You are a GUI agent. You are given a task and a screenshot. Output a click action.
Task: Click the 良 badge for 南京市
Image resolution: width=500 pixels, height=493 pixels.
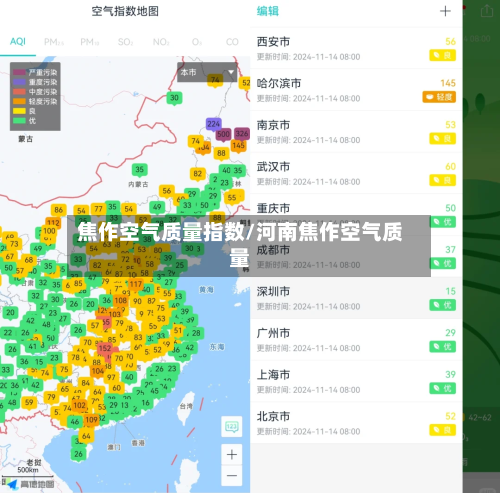(x=442, y=139)
